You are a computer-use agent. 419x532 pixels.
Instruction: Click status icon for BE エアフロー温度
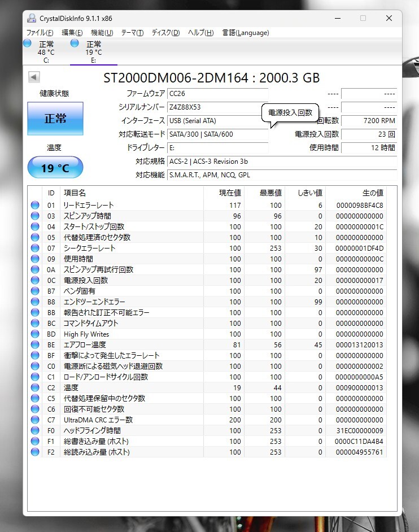[x=35, y=345]
